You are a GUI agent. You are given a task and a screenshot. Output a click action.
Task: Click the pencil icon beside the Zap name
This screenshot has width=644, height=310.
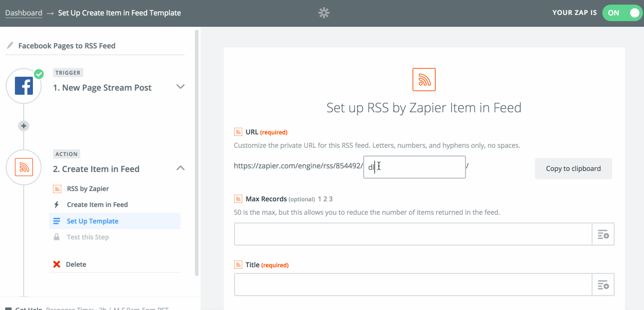(x=9, y=46)
